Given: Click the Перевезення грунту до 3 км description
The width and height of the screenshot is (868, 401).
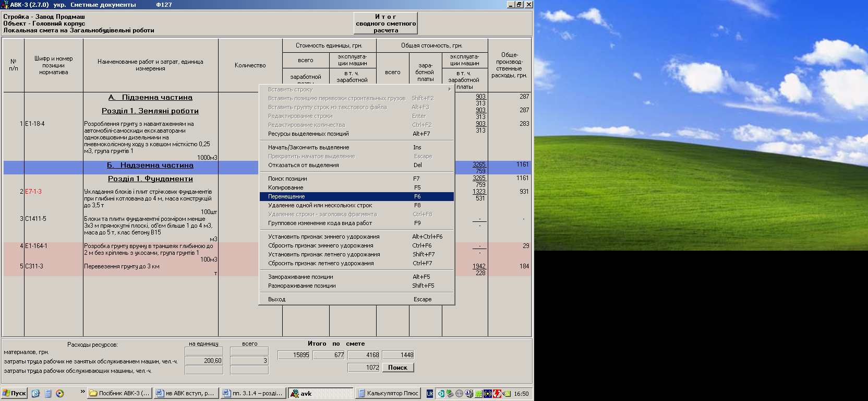Looking at the screenshot, I should 122,266.
